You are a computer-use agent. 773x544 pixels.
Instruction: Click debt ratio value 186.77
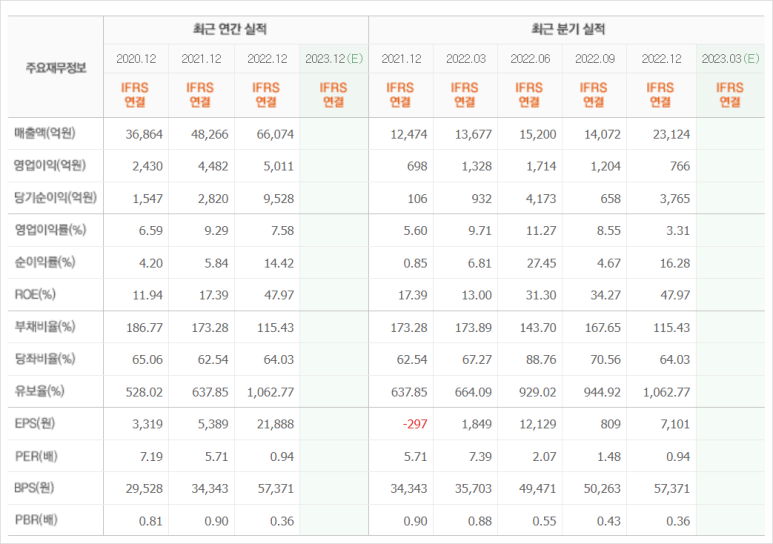pos(144,327)
